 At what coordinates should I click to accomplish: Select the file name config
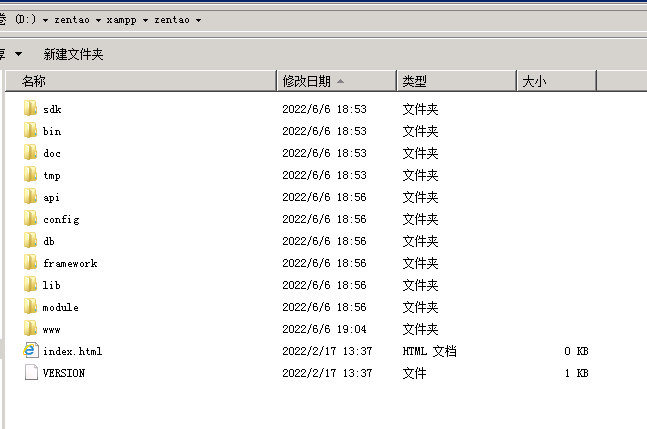(61, 219)
